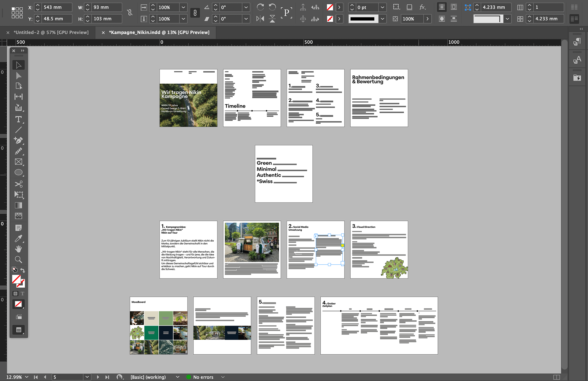588x381 pixels.
Task: Select the Pen tool
Action: [x=18, y=140]
